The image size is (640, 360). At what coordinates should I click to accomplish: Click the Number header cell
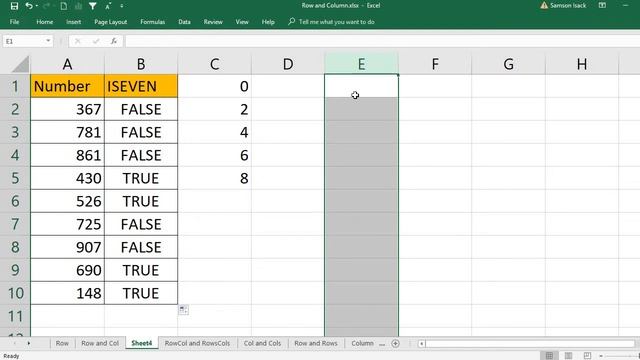67,86
